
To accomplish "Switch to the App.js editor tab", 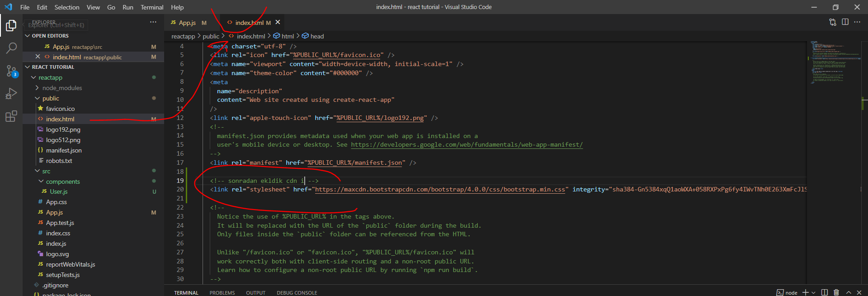I will pyautogui.click(x=187, y=23).
